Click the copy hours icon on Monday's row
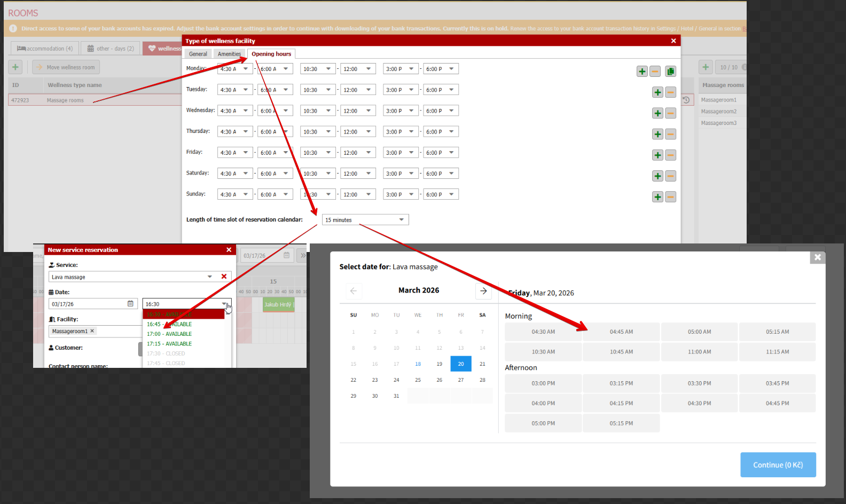The height and width of the screenshot is (504, 846). tap(670, 72)
